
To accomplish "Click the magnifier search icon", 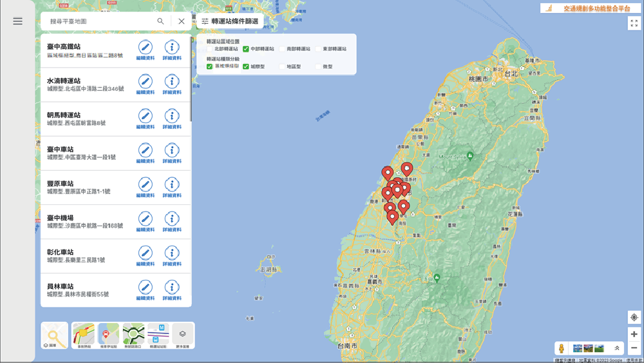I will [160, 21].
